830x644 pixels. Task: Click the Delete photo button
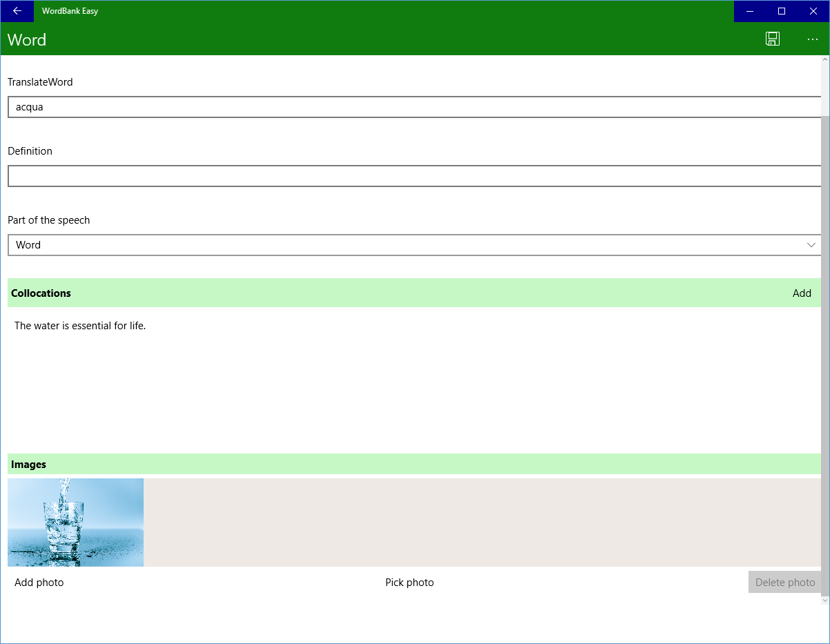click(785, 583)
